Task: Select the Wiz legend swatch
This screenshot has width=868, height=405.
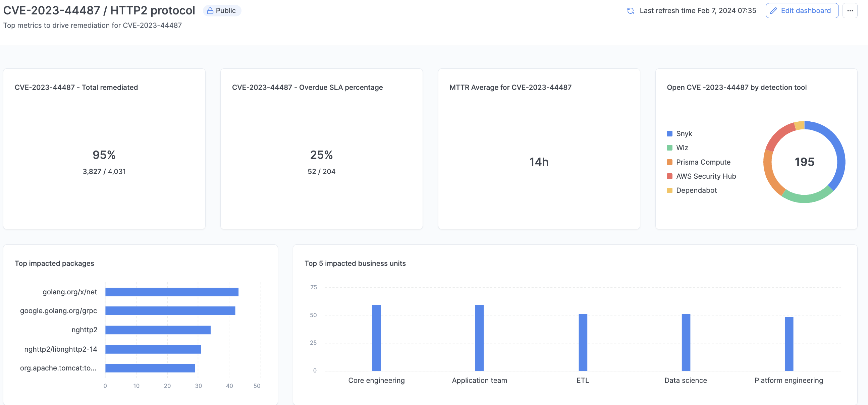Action: pyautogui.click(x=669, y=148)
